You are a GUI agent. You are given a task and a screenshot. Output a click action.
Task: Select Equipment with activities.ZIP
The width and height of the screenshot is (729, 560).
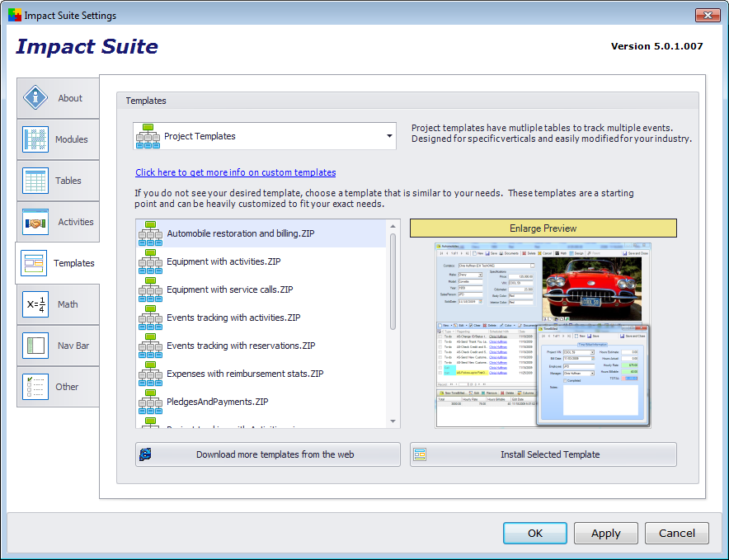[261, 261]
